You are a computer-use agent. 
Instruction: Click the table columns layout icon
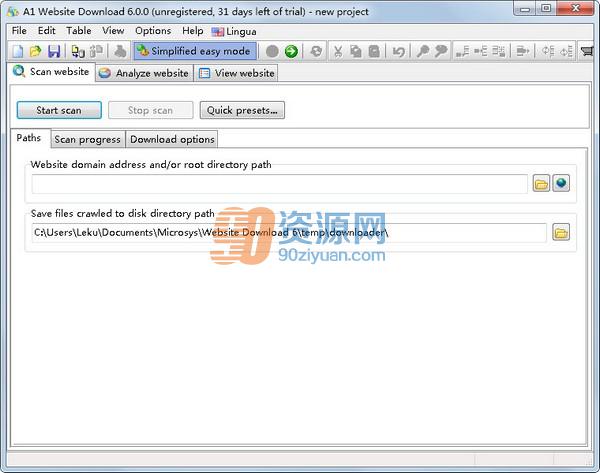(499, 51)
